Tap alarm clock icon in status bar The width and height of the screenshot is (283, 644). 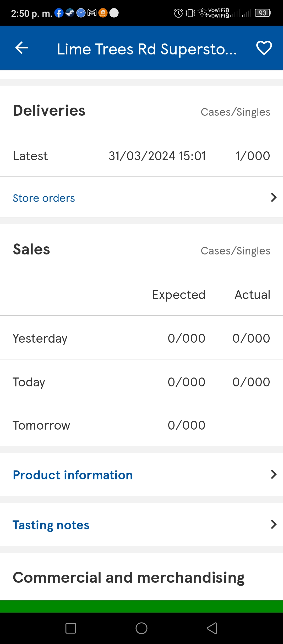tap(178, 13)
